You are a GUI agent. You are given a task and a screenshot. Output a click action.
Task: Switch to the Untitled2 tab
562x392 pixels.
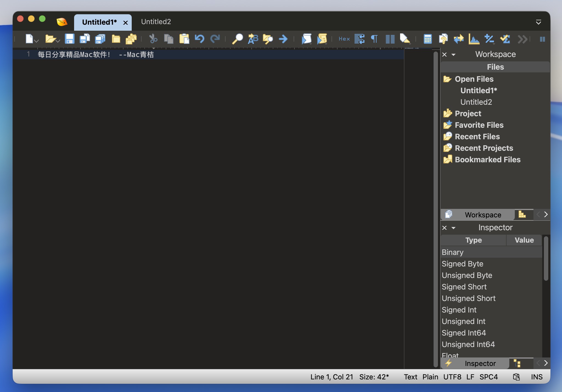tap(156, 22)
